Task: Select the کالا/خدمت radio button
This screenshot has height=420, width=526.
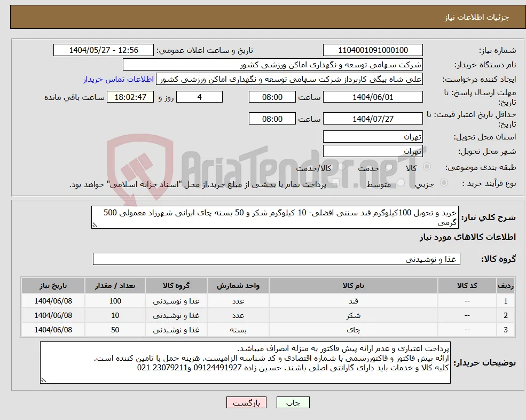Action: pyautogui.click(x=341, y=167)
